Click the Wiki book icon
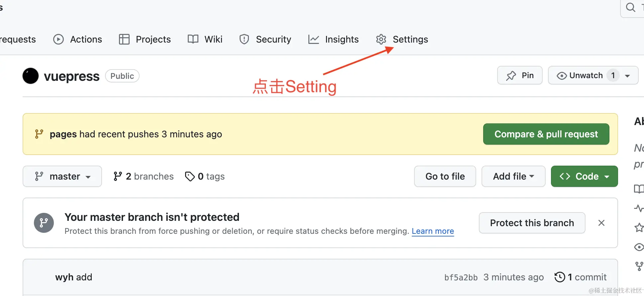 click(x=193, y=39)
